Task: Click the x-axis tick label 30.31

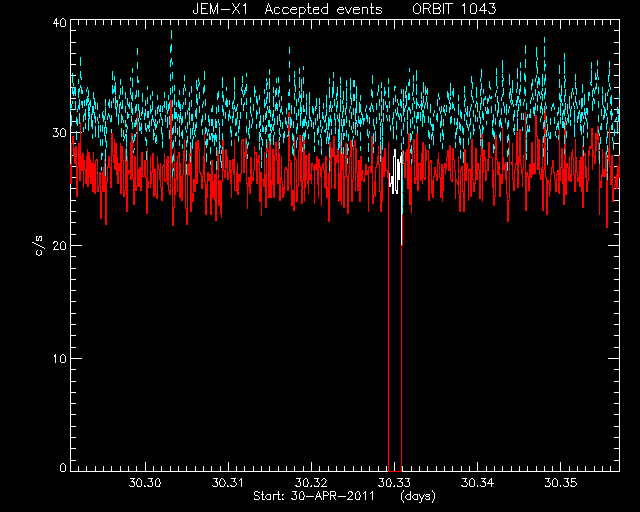Action: pos(228,483)
